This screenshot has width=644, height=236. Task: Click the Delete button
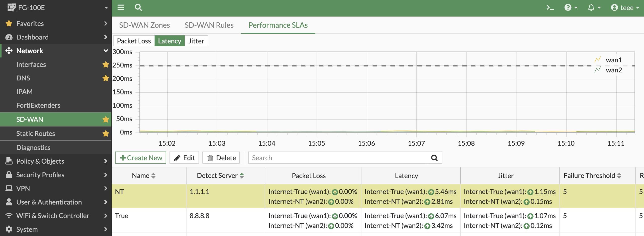[221, 158]
